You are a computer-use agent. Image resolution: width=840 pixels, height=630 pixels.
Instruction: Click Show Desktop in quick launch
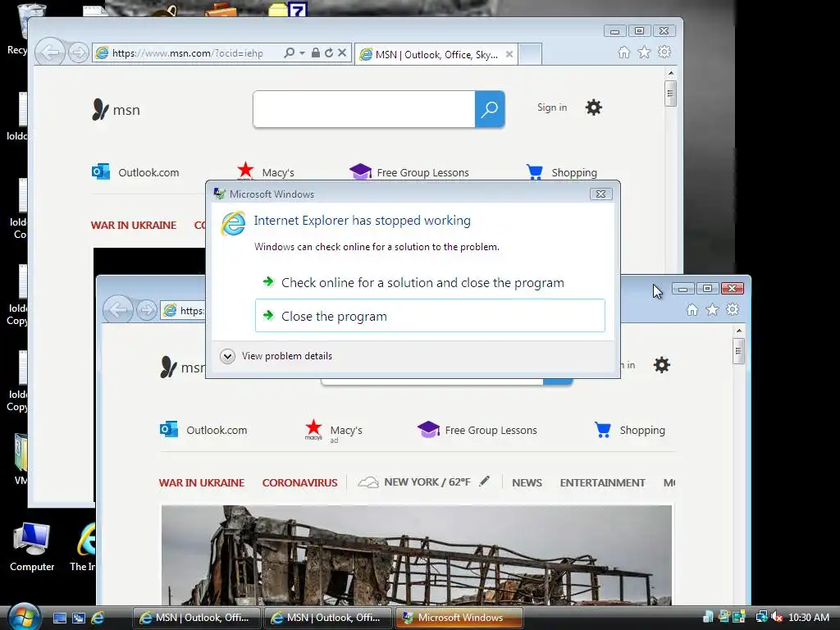tap(59, 618)
